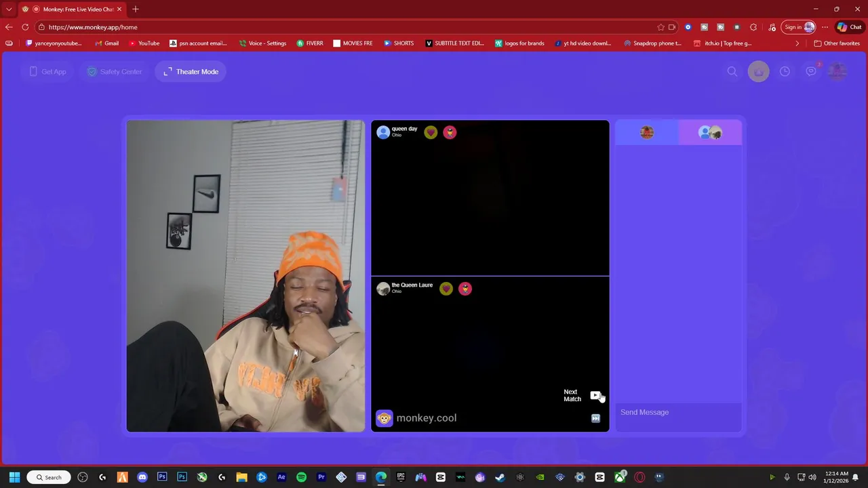868x488 pixels.
Task: Open the Monkey search magnifier icon
Action: pos(732,71)
